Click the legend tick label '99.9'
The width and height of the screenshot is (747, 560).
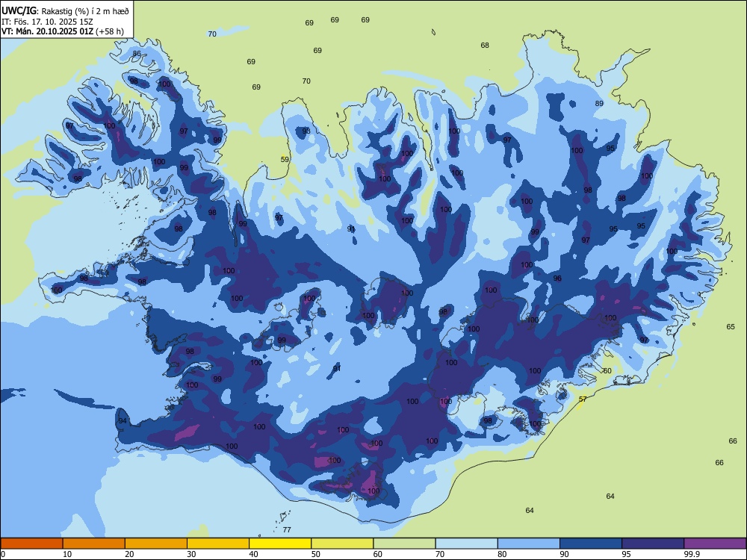tap(692, 554)
